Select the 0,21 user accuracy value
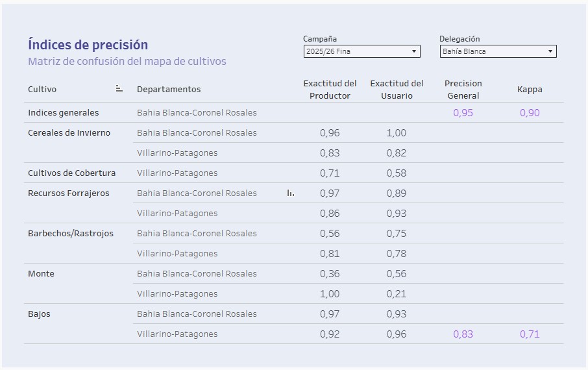This screenshot has width=588, height=370. point(397,294)
